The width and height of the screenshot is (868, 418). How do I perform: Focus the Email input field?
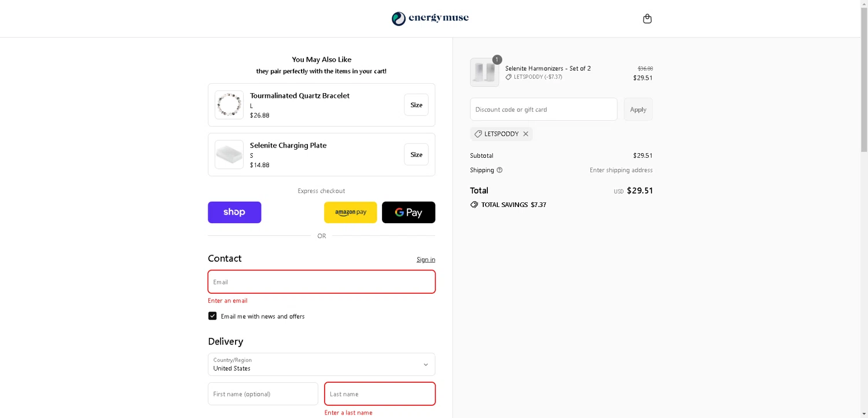click(x=321, y=282)
